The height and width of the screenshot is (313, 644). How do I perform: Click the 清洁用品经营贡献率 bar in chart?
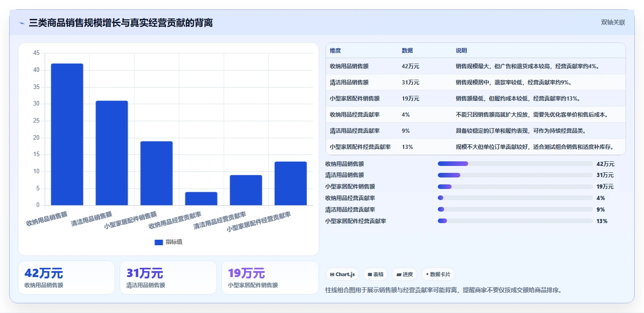coord(246,190)
